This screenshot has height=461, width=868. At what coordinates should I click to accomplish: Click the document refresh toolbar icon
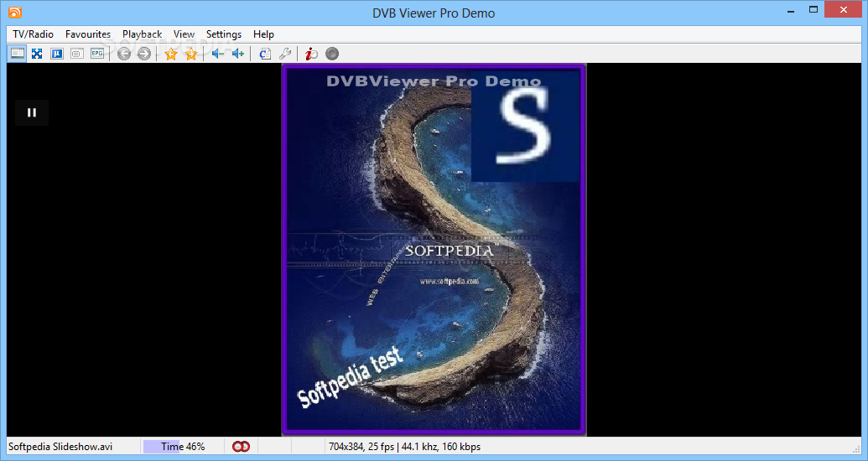click(265, 54)
